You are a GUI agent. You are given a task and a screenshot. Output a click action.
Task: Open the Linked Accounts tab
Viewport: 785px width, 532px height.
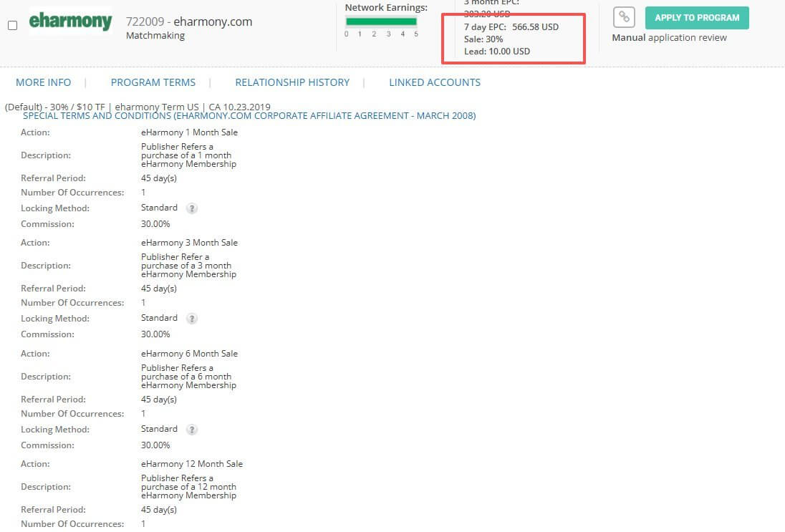click(435, 82)
